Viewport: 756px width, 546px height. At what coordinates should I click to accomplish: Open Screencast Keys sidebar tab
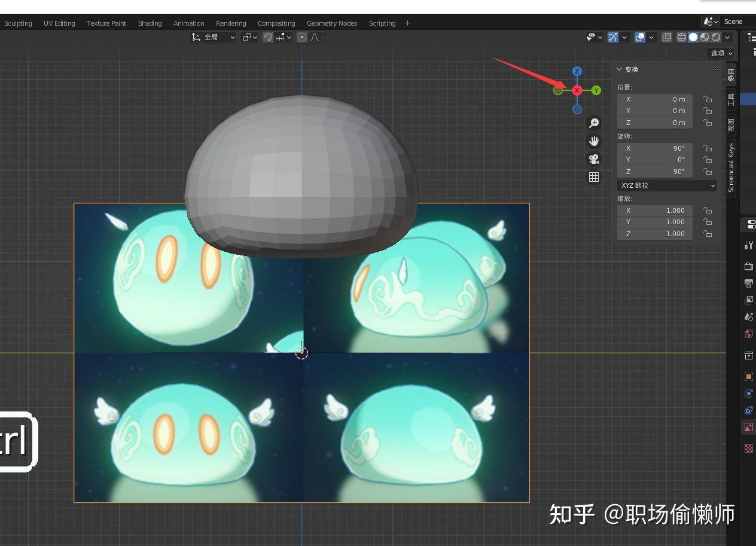coord(731,168)
